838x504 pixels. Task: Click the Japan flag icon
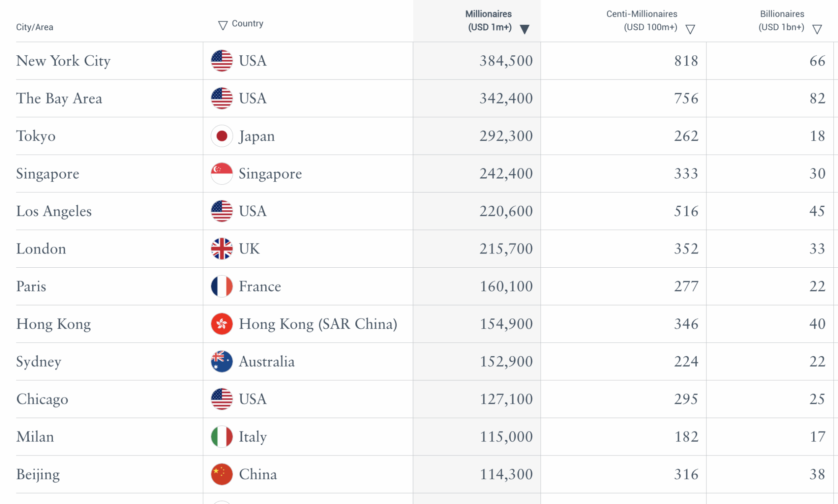click(x=222, y=136)
